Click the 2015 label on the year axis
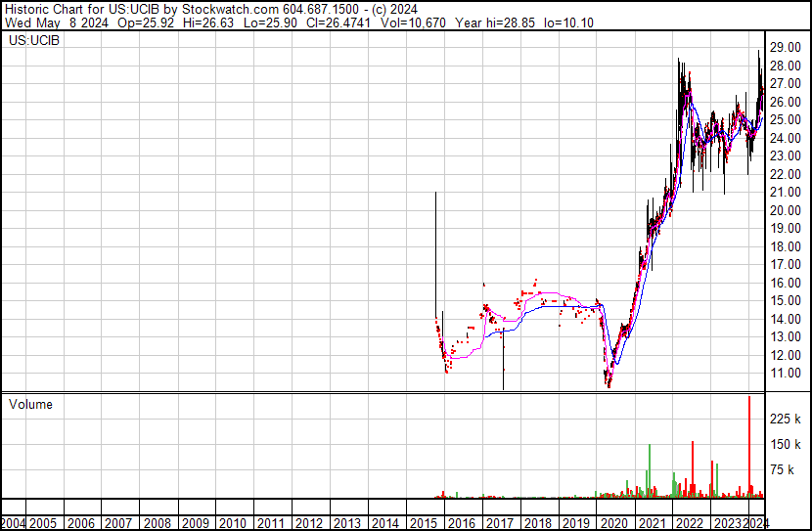This screenshot has height=531, width=812. click(423, 523)
